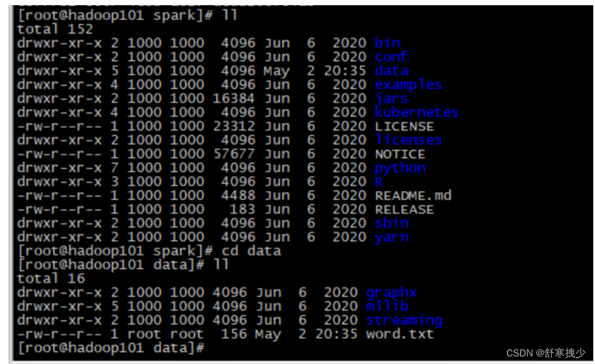
Task: Click the size 16384 in the jars row
Action: pyautogui.click(x=234, y=99)
